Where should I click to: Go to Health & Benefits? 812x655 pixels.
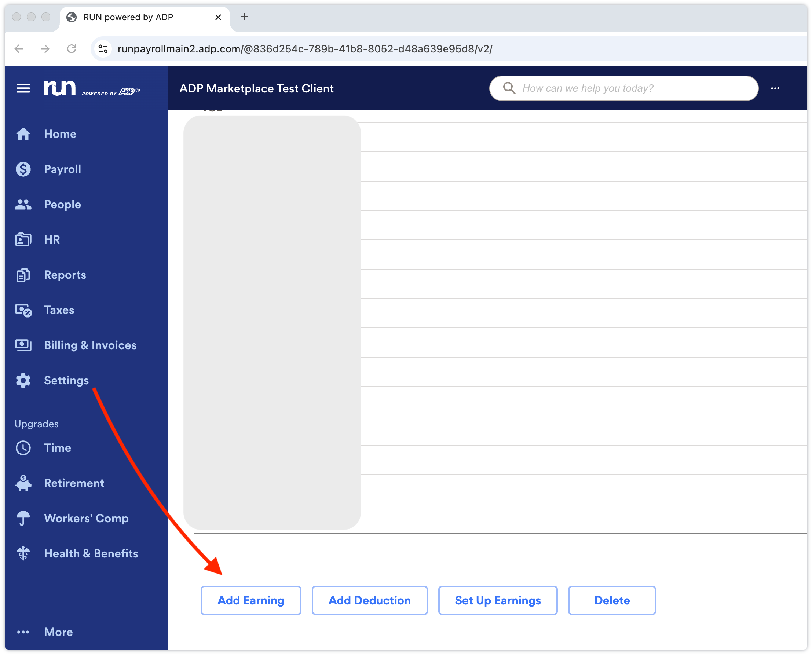91,553
